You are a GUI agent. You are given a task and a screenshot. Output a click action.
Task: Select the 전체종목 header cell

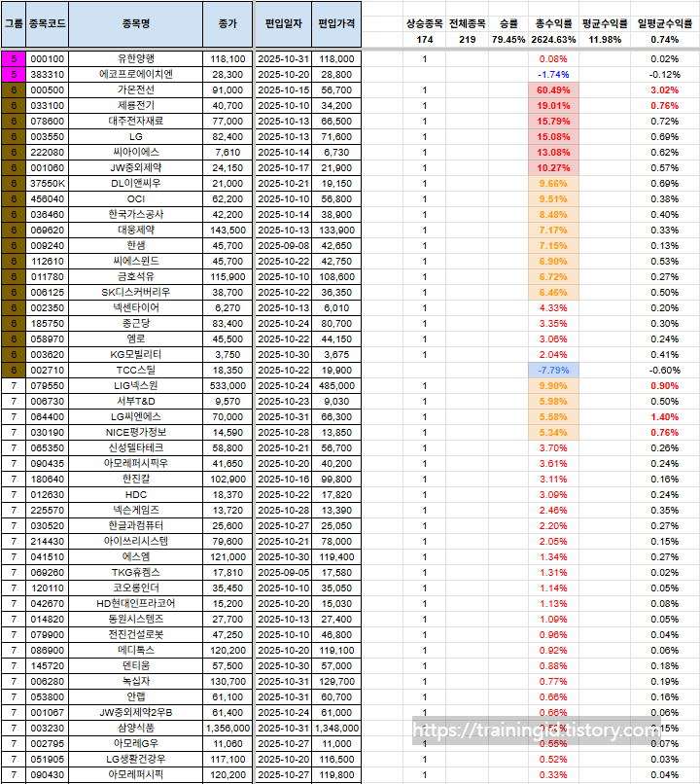468,23
